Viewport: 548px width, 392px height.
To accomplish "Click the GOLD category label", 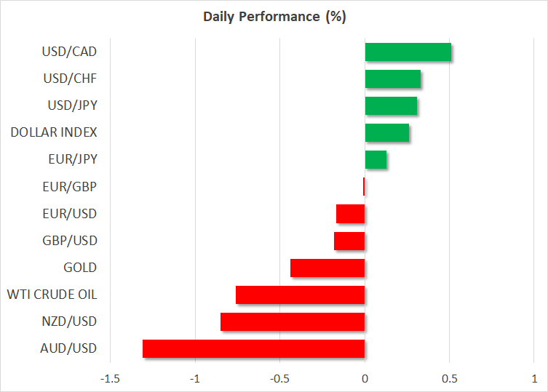I will 80,268.
